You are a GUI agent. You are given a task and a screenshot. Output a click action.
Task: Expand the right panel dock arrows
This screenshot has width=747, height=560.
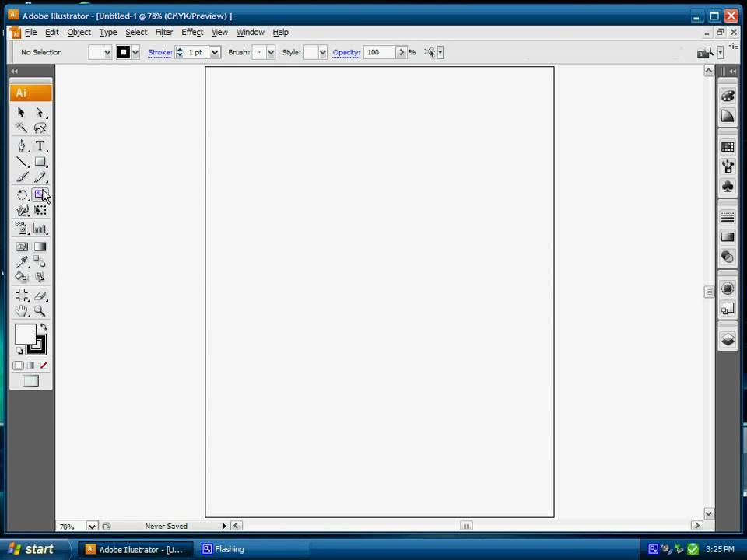point(733,71)
